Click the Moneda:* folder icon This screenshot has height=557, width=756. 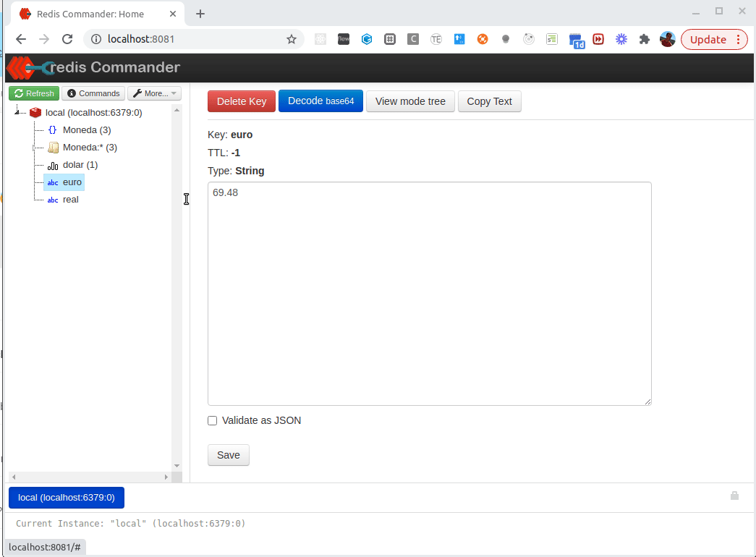pyautogui.click(x=53, y=148)
